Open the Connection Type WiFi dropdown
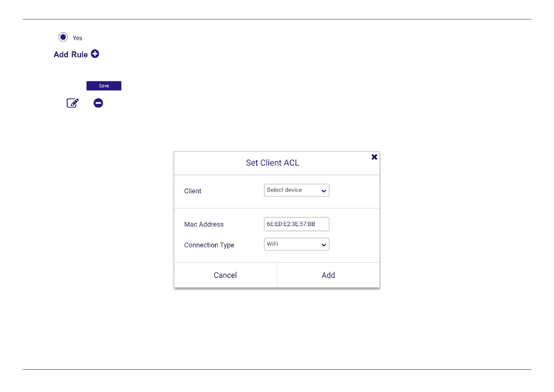 296,244
